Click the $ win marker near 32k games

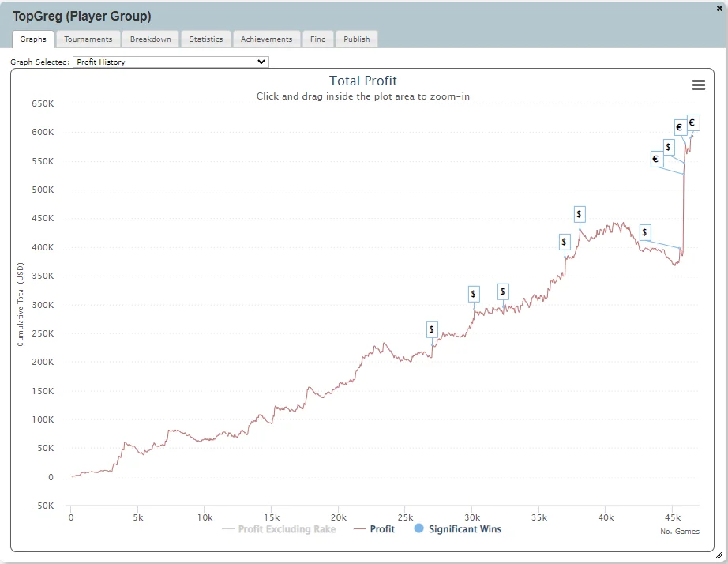pos(503,291)
